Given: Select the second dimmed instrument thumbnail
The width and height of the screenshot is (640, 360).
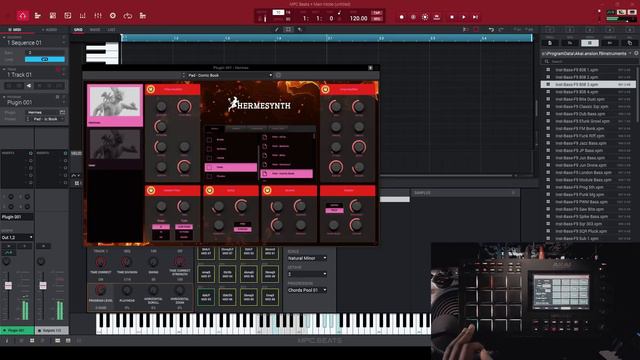Looking at the screenshot, I should click(x=115, y=147).
